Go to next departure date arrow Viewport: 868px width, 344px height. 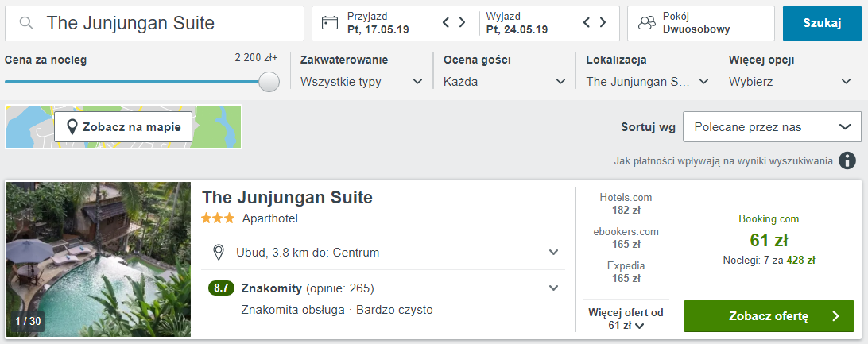tap(603, 22)
